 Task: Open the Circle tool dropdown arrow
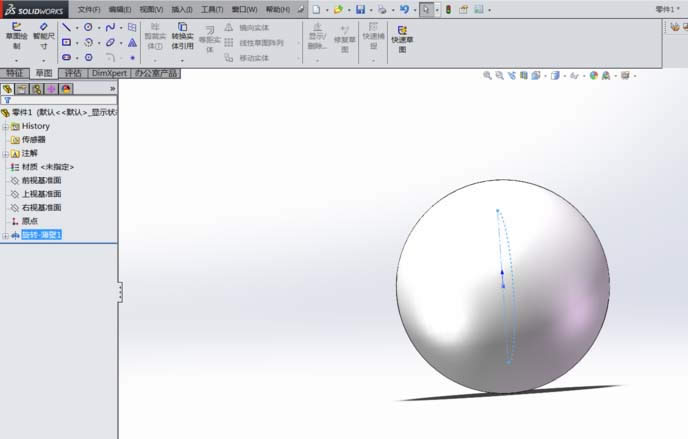[x=99, y=28]
